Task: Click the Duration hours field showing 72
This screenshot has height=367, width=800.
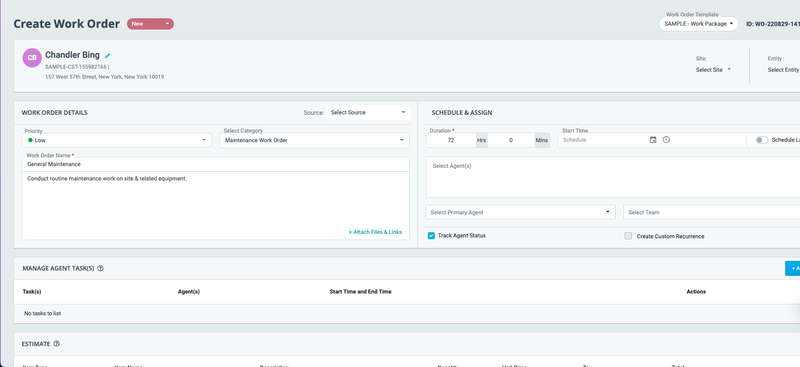Action: [451, 140]
